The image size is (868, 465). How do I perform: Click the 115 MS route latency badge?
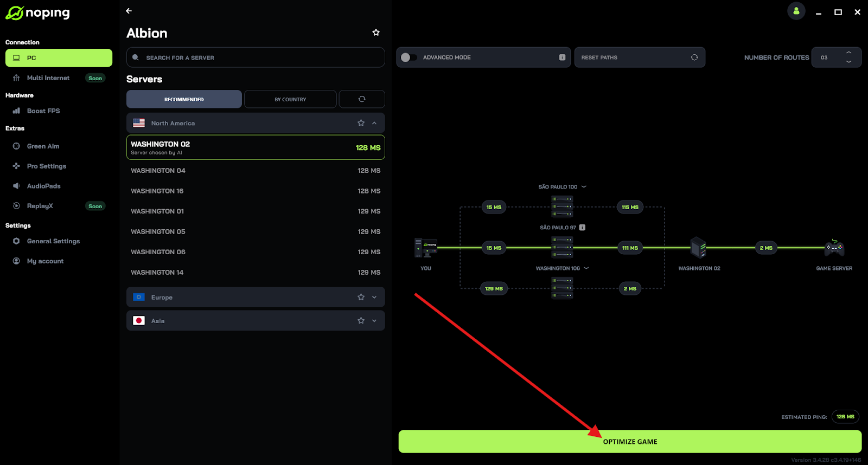point(630,207)
